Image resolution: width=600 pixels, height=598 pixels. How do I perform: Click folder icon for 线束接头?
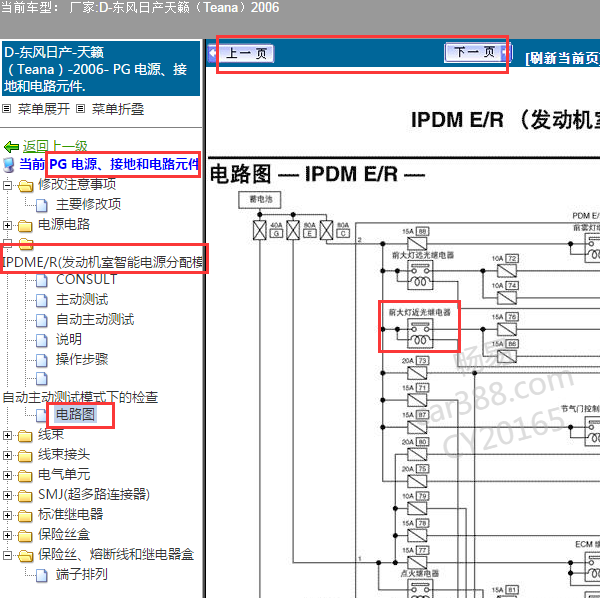[25, 456]
